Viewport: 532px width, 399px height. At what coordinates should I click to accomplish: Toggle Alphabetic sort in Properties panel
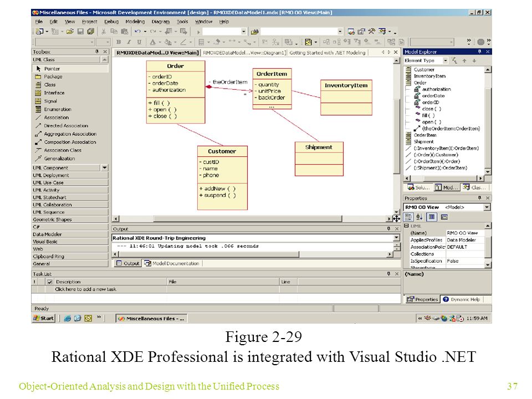pyautogui.click(x=420, y=217)
